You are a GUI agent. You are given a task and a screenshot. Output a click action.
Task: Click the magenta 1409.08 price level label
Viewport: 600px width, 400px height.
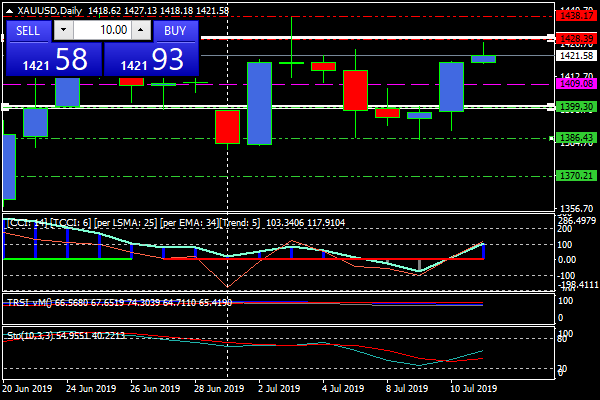577,85
